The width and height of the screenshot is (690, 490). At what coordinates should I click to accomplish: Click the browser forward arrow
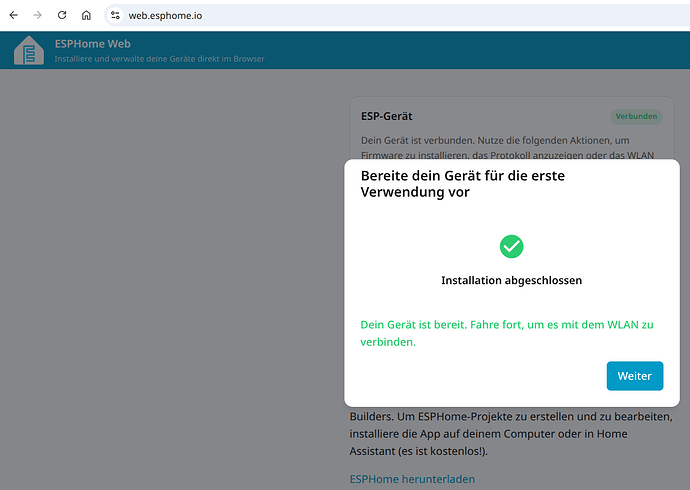pyautogui.click(x=38, y=15)
